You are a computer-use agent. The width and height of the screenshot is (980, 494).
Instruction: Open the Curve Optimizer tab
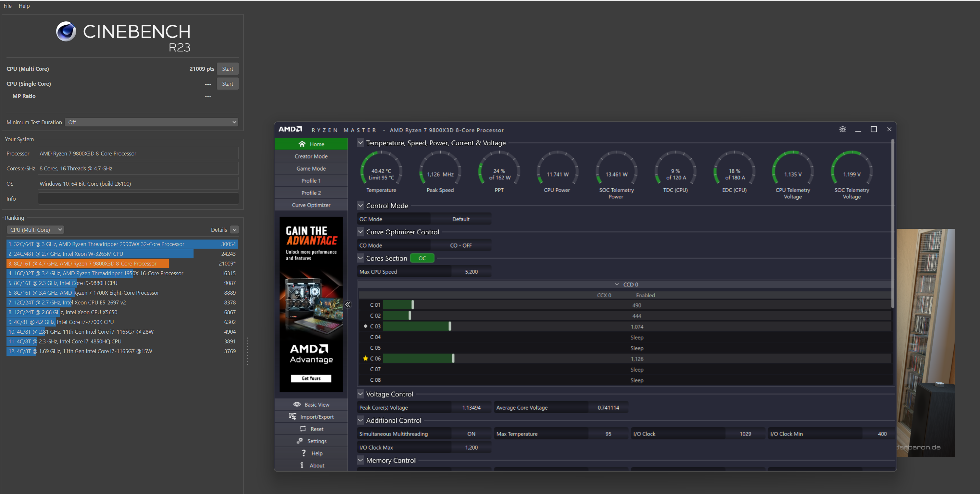[311, 205]
